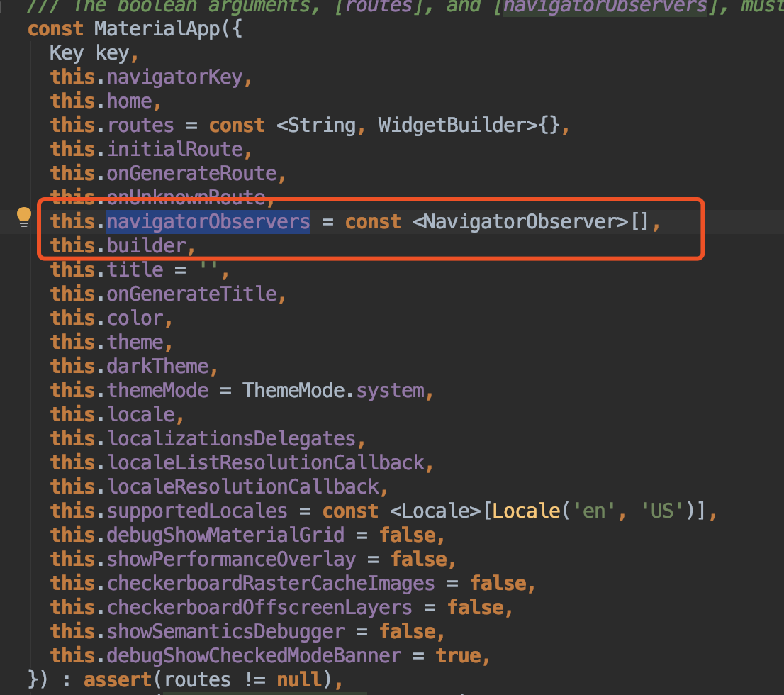
Task: Click 'checkerboardOffscreenLayers' field name
Action: [x=259, y=607]
